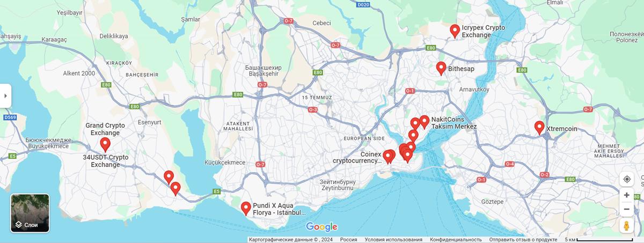
Task: Click the NakitCoins Taksim Merkez pin
Action: 424,122
